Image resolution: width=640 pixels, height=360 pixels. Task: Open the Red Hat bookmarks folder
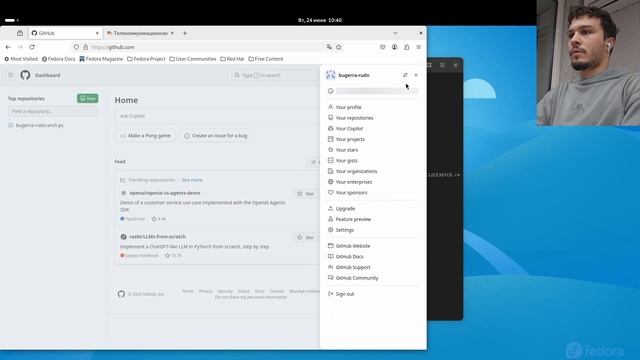[x=232, y=59]
